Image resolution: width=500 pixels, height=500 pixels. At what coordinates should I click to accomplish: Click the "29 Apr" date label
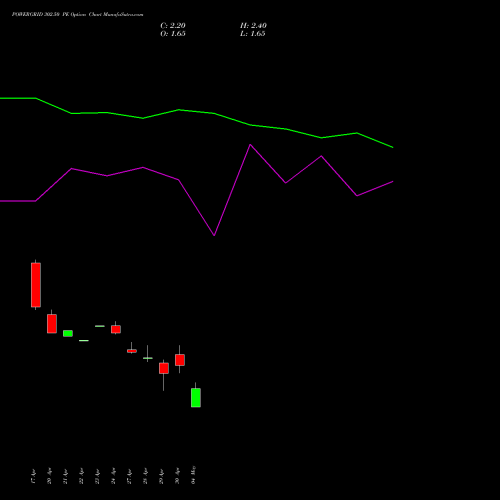click(161, 476)
